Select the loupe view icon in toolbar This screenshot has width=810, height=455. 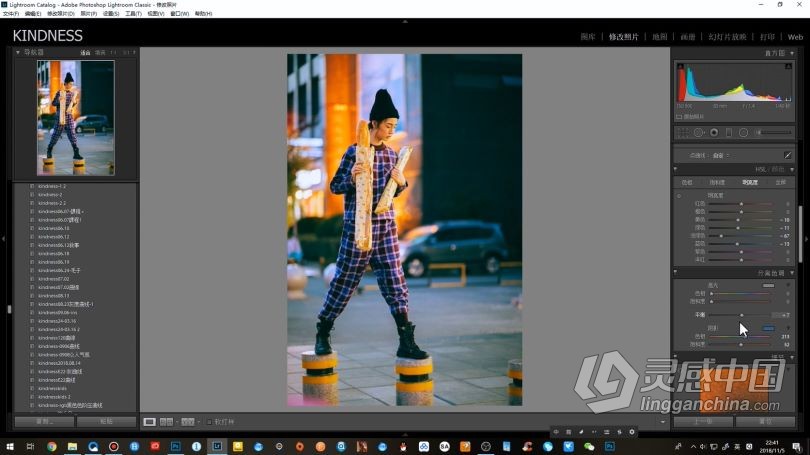[x=150, y=422]
